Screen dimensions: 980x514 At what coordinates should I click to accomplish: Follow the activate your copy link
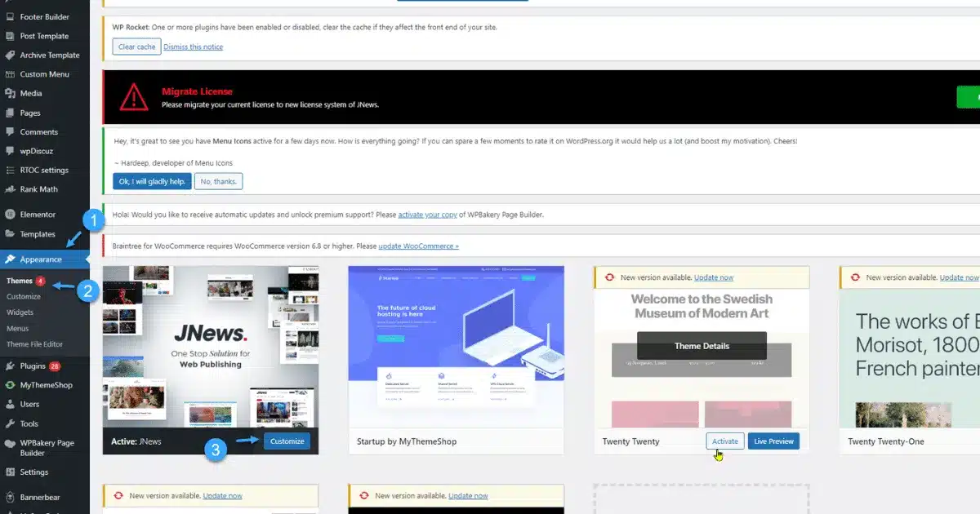[426, 215]
